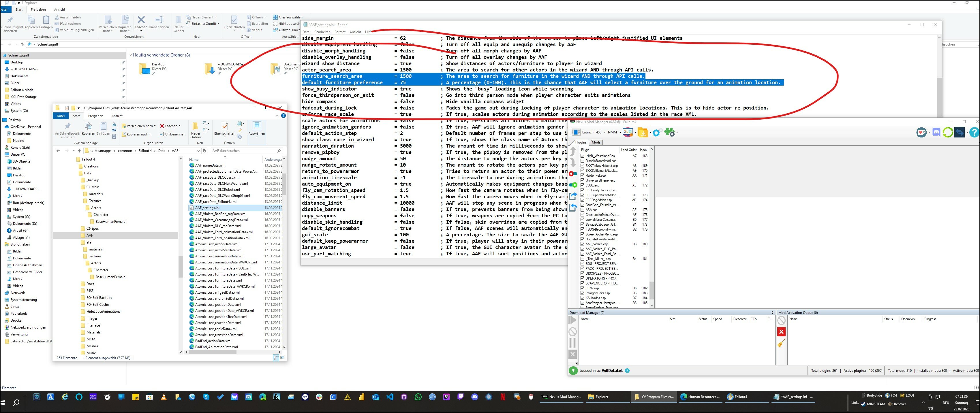Switch to the Mods tab

tap(596, 142)
